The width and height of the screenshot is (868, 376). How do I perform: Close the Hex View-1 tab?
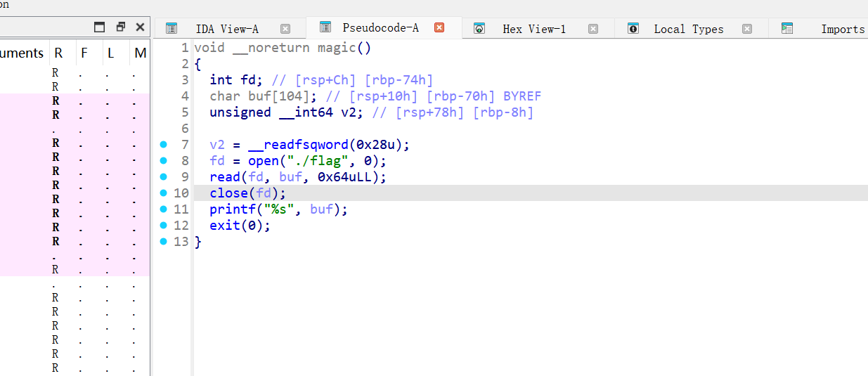point(592,29)
